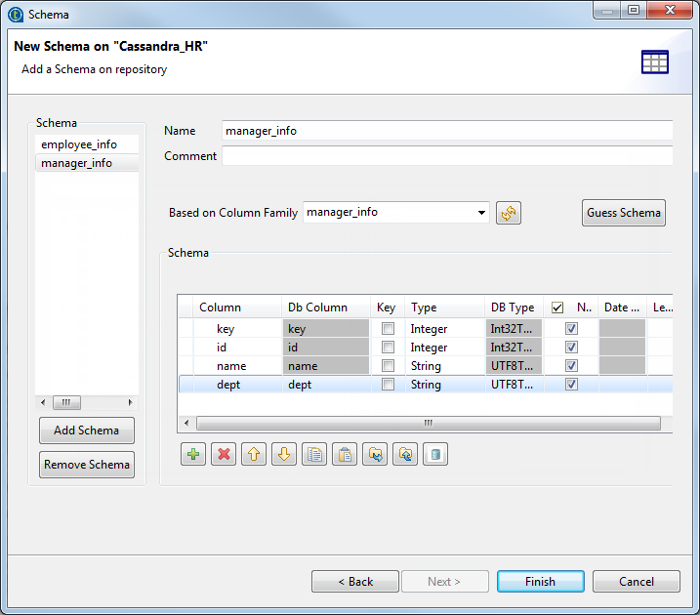This screenshot has height=615, width=700.
Task: Click the copy columns icon
Action: pos(314,454)
